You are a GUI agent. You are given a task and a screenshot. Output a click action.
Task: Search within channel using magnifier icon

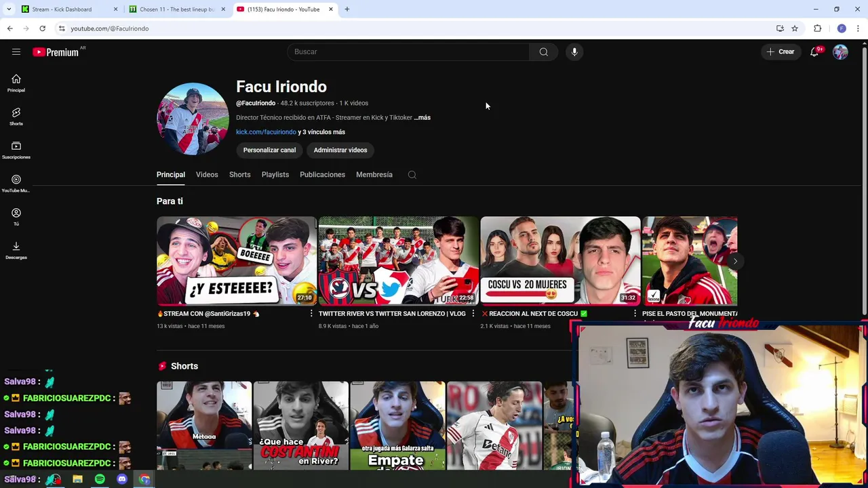[412, 175]
